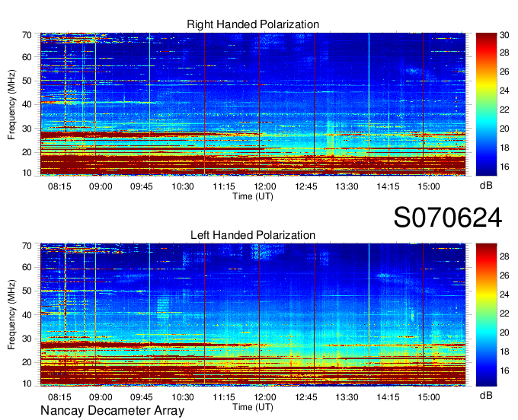Click "Frequency (MHz)" axis label of right-handed plot

point(11,104)
